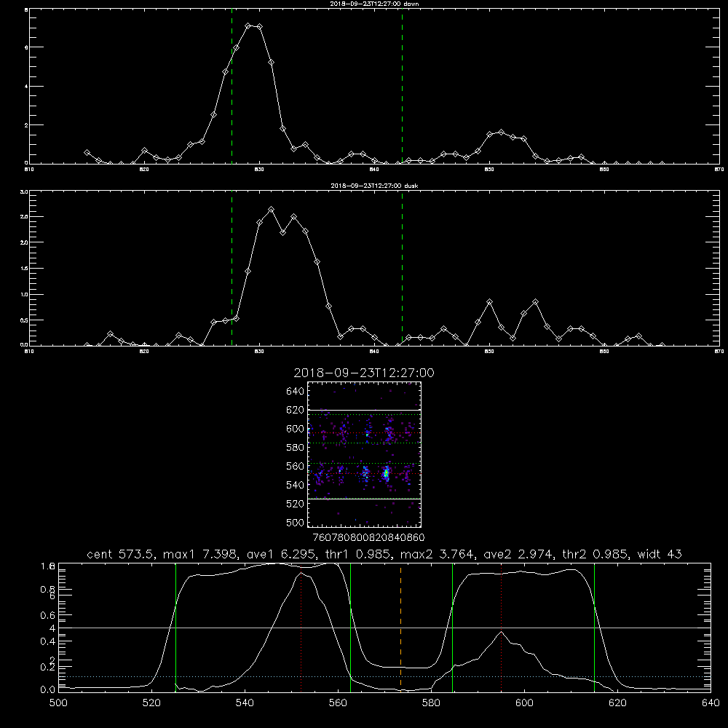
Task: Click the bottom plot x-axis label 560
Action: [338, 703]
